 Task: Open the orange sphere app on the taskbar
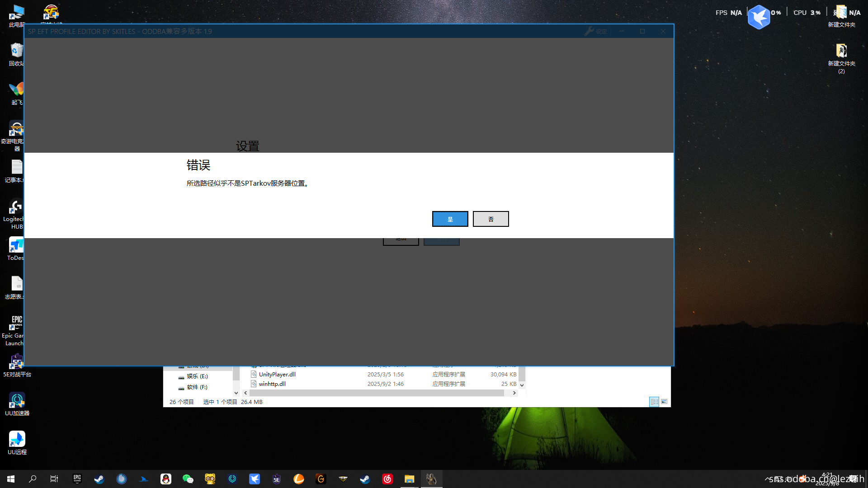click(299, 479)
